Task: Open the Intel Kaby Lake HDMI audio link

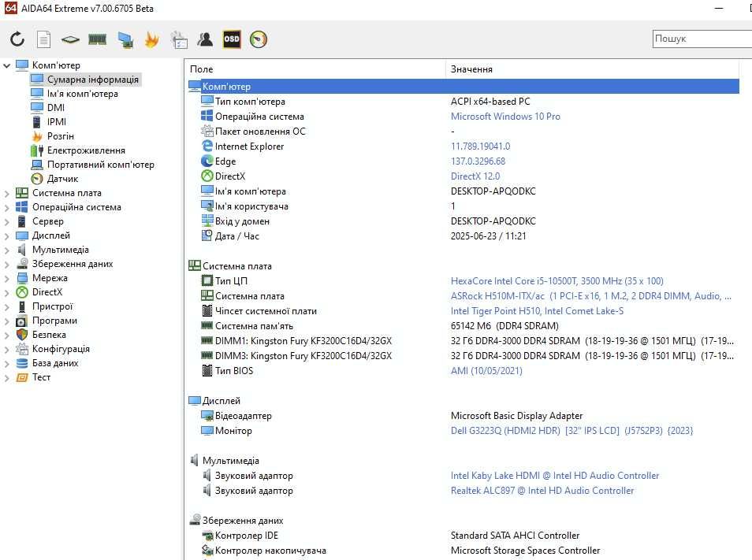Action: point(554,476)
